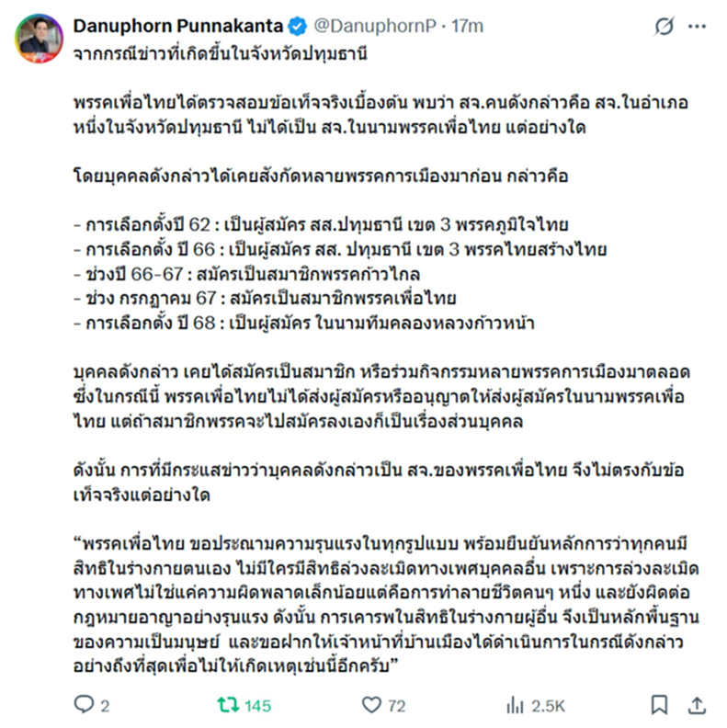Open the three-dot more options menu
The height and width of the screenshot is (728, 727).
point(697,27)
